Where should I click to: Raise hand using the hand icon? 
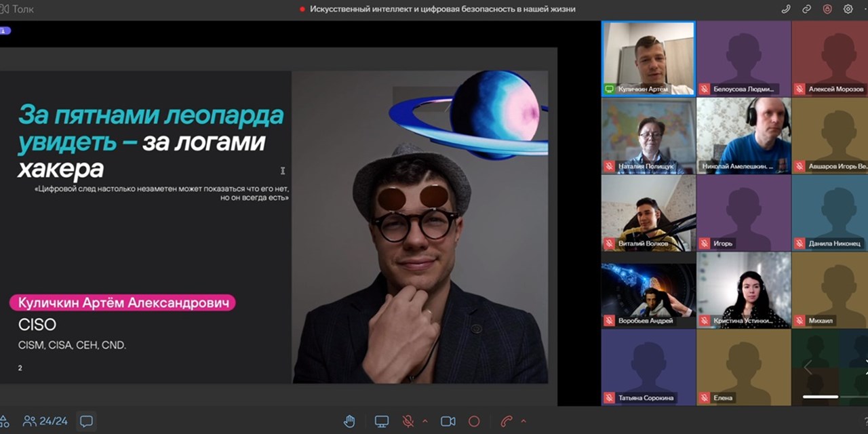click(349, 421)
